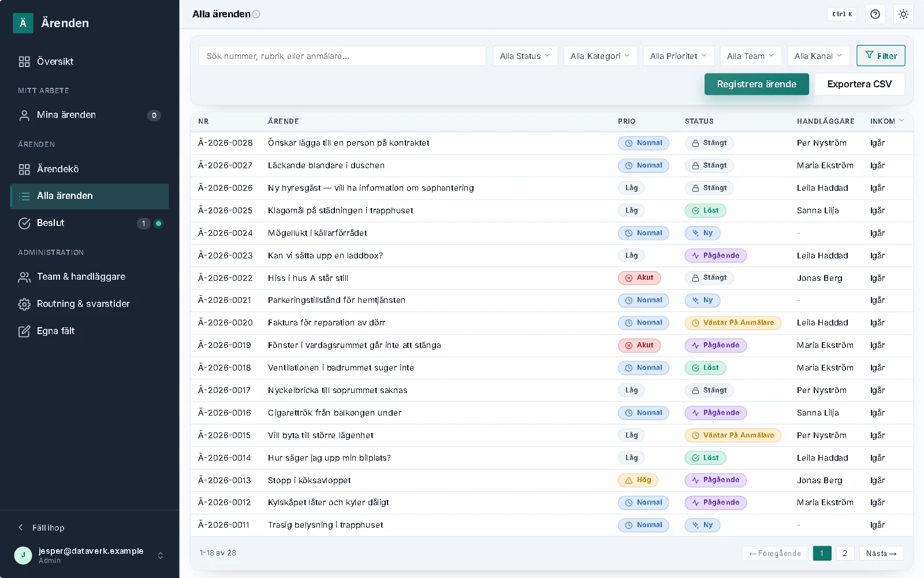Click the Routning & svarstider gear icon
Viewport: 924px width, 578px height.
(24, 304)
